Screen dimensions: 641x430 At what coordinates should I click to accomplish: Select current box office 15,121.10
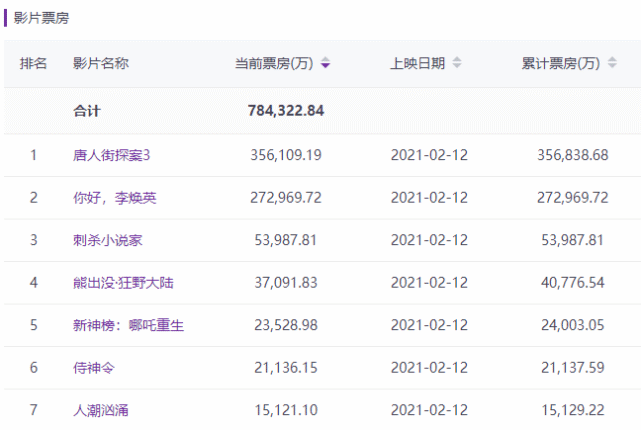click(x=286, y=410)
